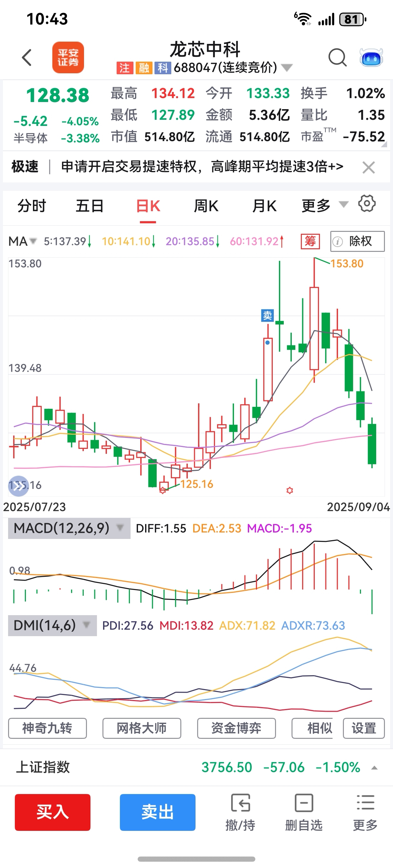
Task: Open the blue robot assistant icon
Action: tap(371, 57)
